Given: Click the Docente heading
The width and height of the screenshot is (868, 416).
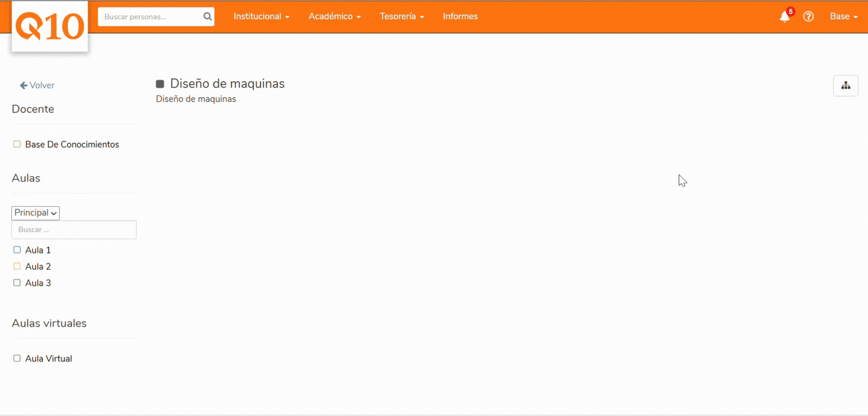Looking at the screenshot, I should [x=33, y=109].
